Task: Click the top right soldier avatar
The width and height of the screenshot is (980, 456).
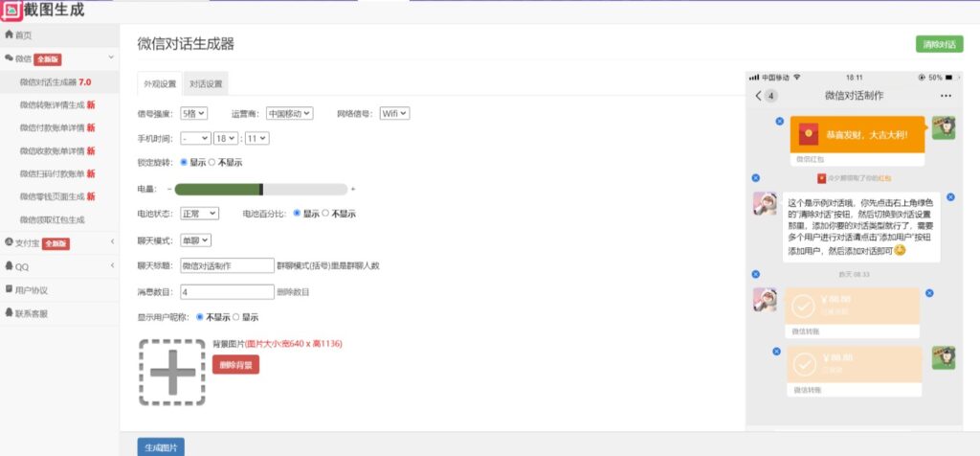Action: tap(944, 127)
